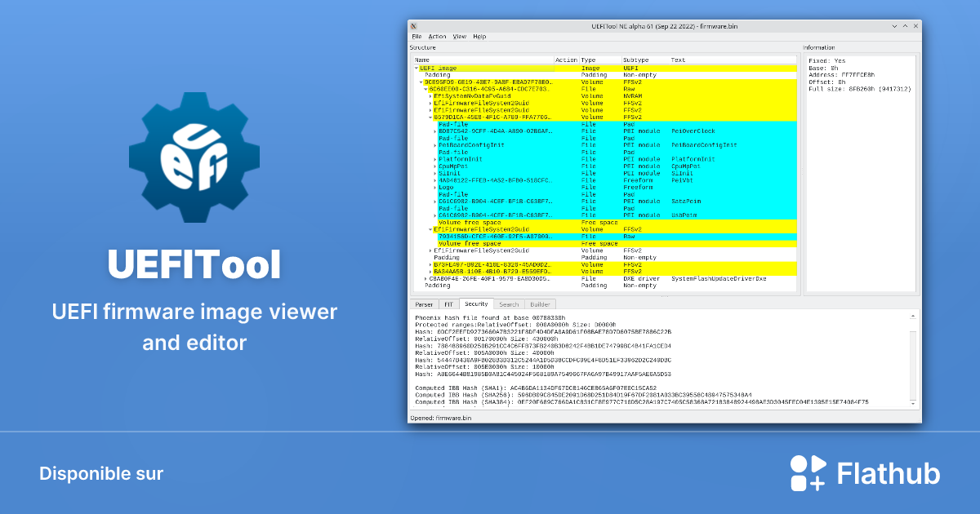980x514 pixels.
Task: Open the View menu
Action: tap(459, 36)
